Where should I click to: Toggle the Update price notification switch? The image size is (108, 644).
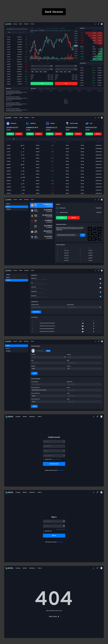[100, 279]
